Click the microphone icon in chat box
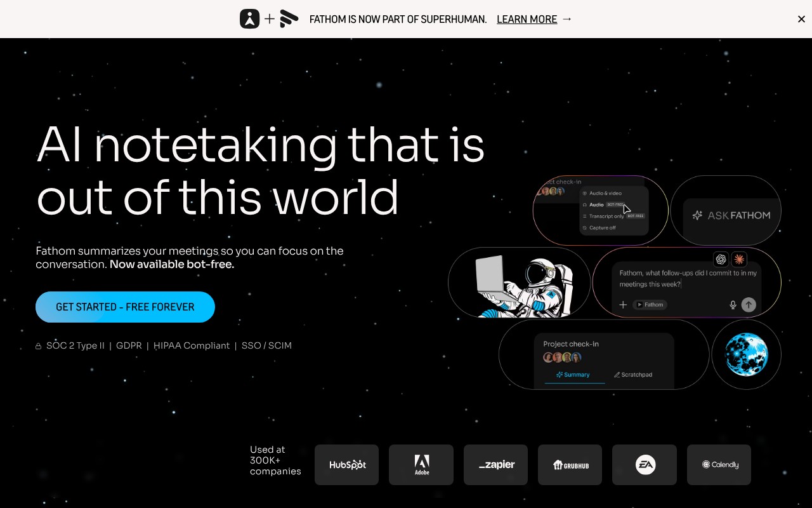Viewport: 812px width, 508px height. pyautogui.click(x=733, y=305)
